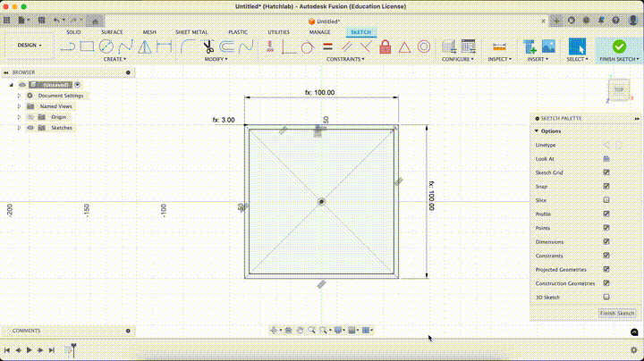The image size is (644, 361).
Task: Click Finish Sketch button in Sketch Palette
Action: pos(617,313)
